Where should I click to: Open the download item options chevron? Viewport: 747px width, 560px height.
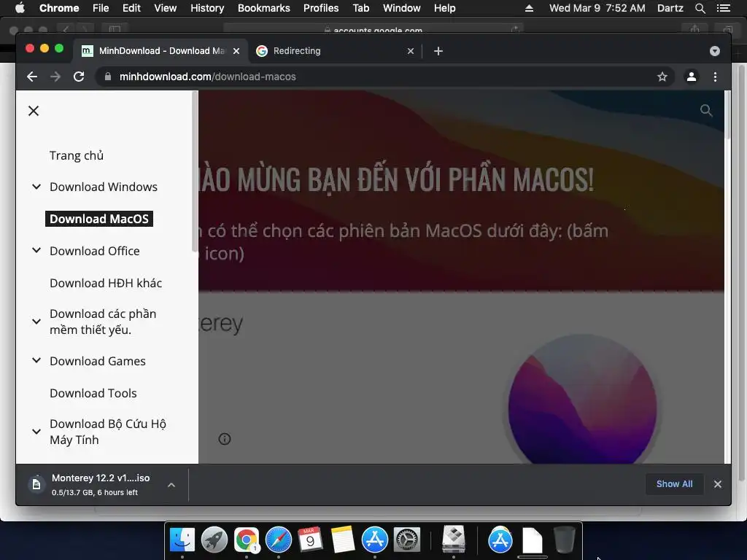coord(171,485)
